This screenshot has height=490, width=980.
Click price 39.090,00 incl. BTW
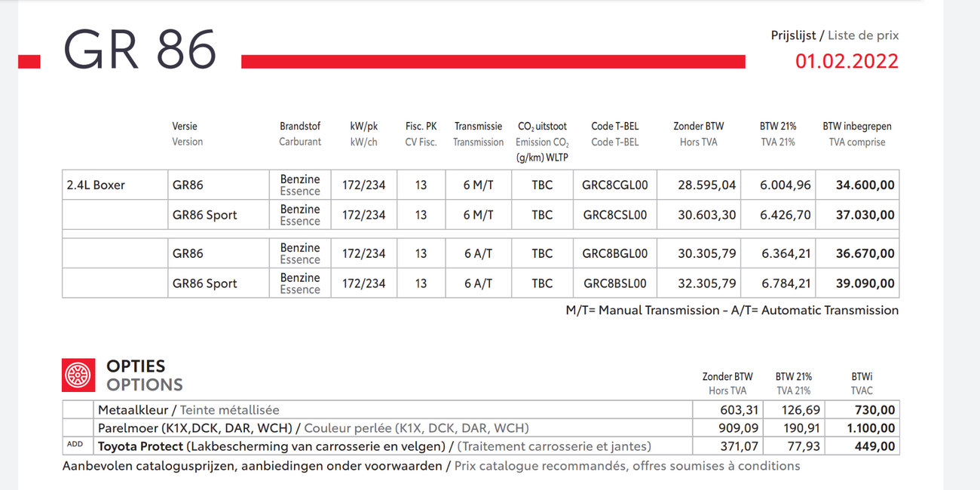point(865,283)
